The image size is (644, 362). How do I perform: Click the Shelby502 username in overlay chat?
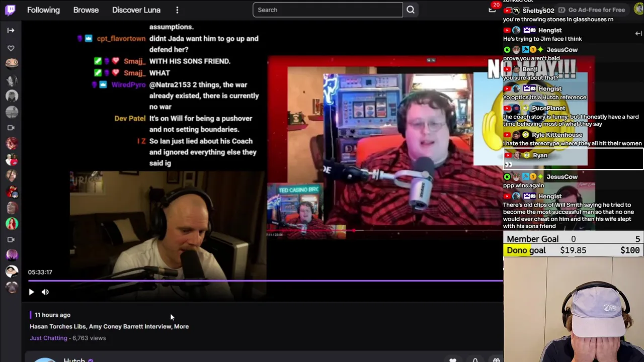tap(538, 11)
